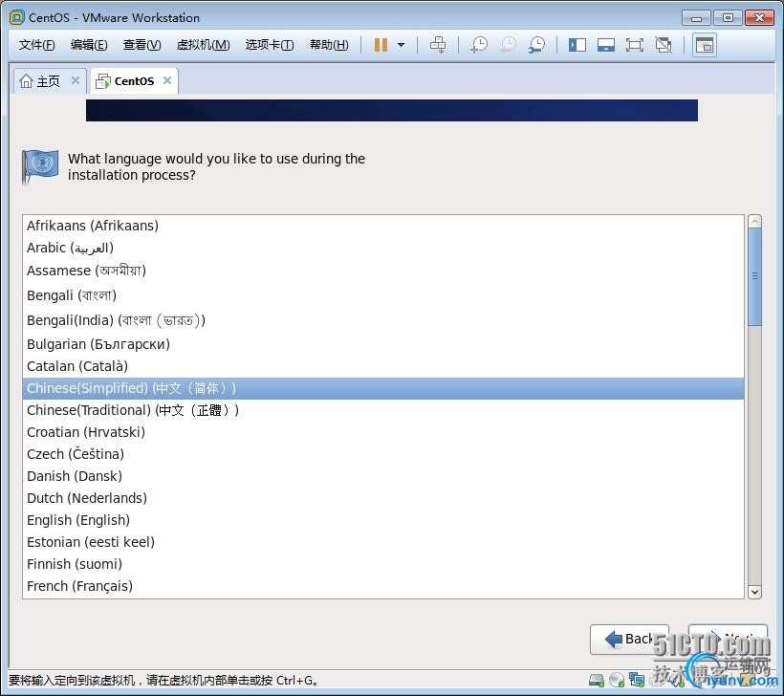This screenshot has height=696, width=784.
Task: Click the language list scrollbar thumb
Action: [x=754, y=276]
